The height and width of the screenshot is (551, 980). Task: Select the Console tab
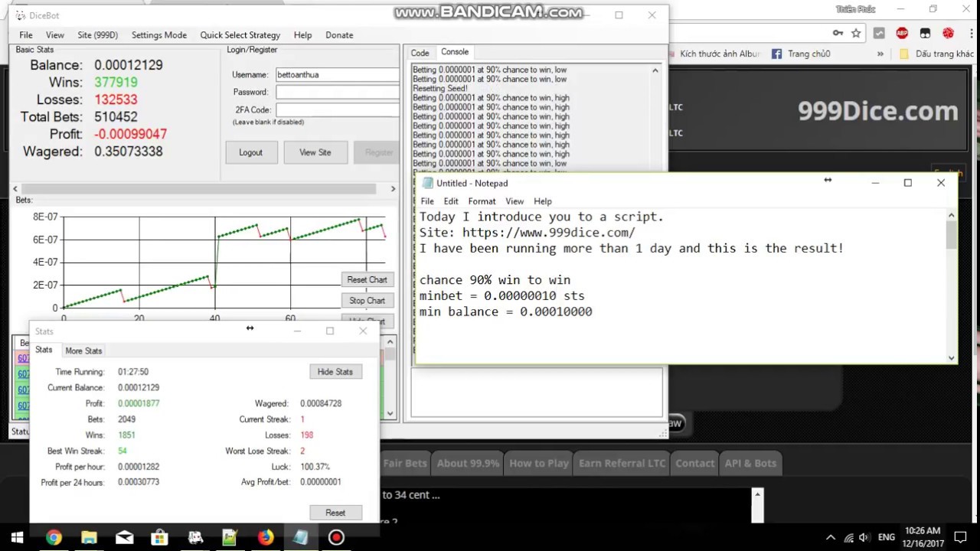pos(455,52)
